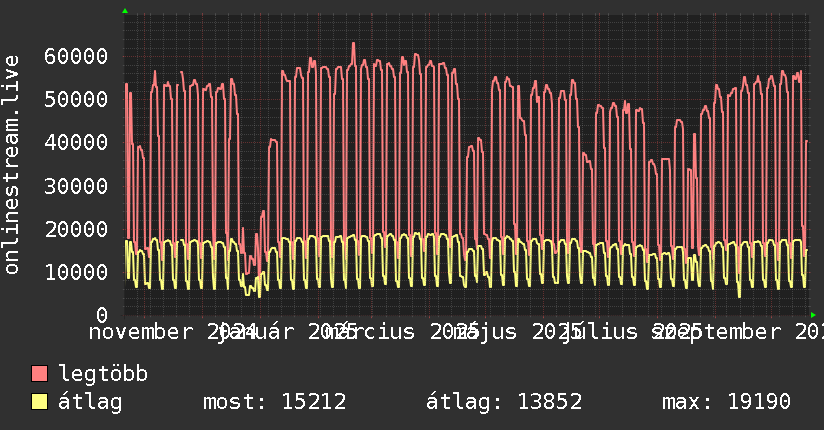
Task: Click the 0 y-axis label
Action: (x=102, y=315)
